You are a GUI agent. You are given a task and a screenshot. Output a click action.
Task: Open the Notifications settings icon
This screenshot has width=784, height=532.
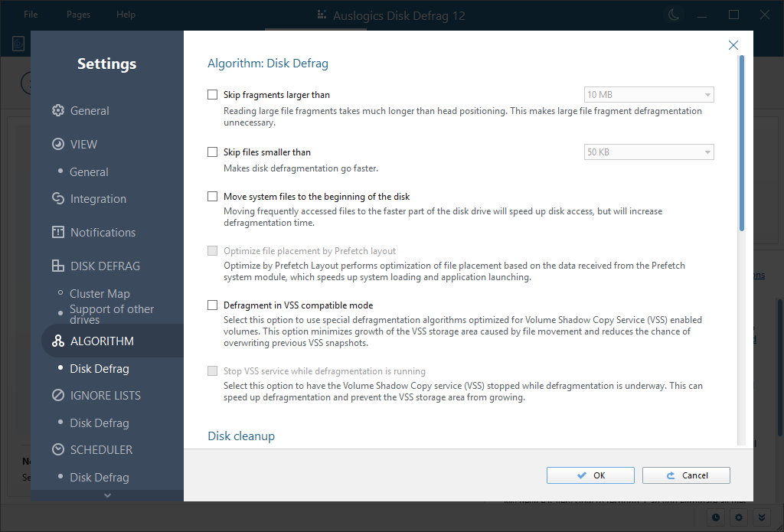click(58, 232)
